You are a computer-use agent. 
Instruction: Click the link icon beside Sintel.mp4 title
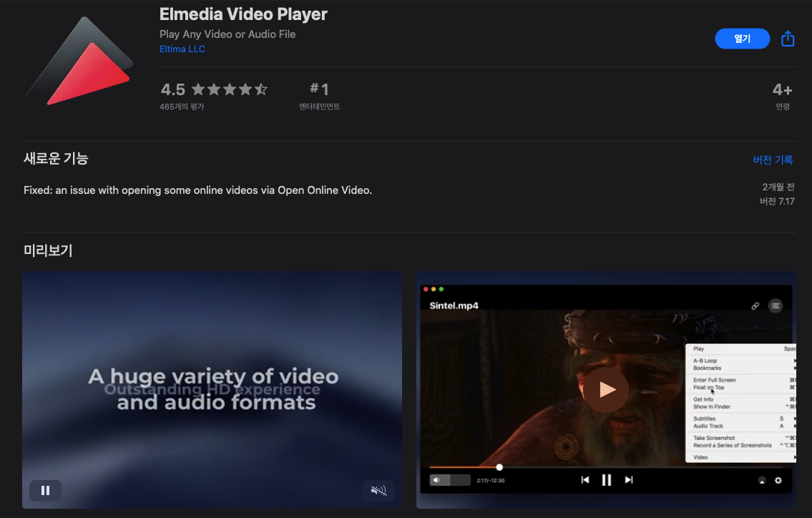755,306
